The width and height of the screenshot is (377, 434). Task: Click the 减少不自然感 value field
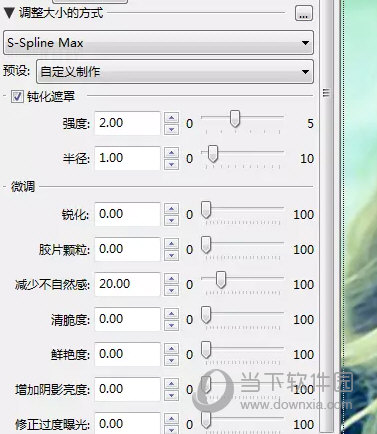pyautogui.click(x=127, y=284)
